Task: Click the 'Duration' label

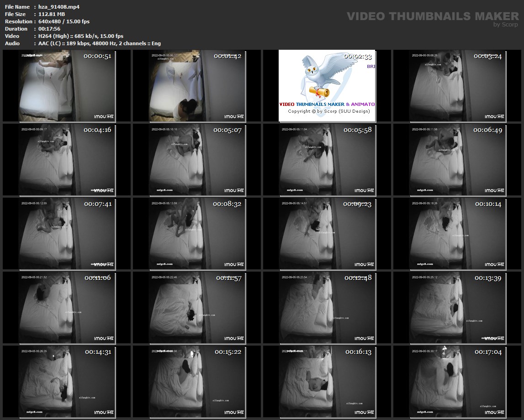Action: tap(16, 29)
